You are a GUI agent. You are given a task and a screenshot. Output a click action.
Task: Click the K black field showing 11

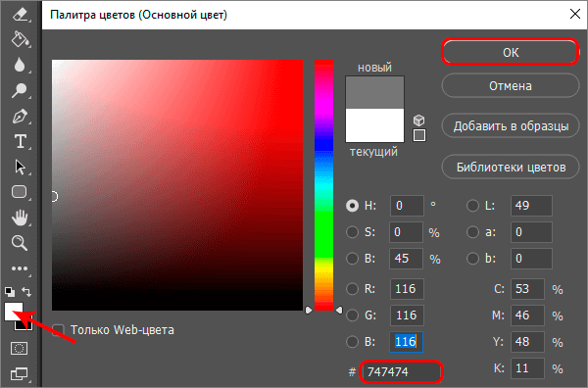(527, 368)
